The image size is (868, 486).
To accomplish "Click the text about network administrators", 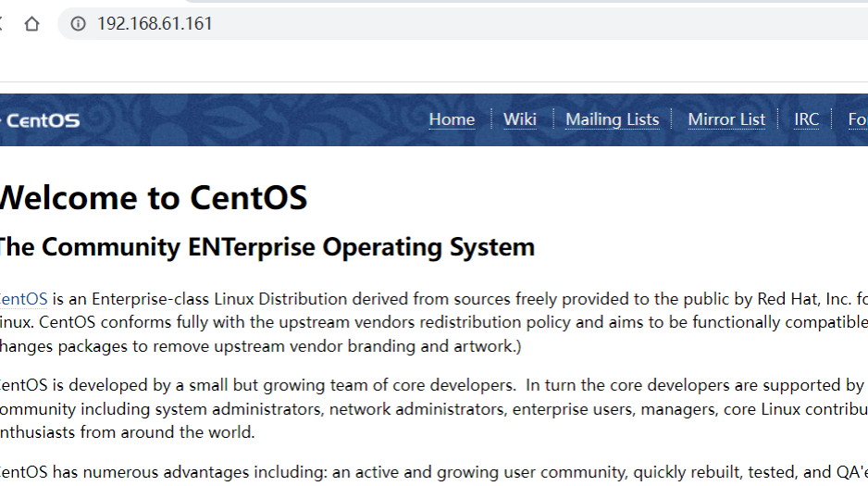I will (415, 408).
